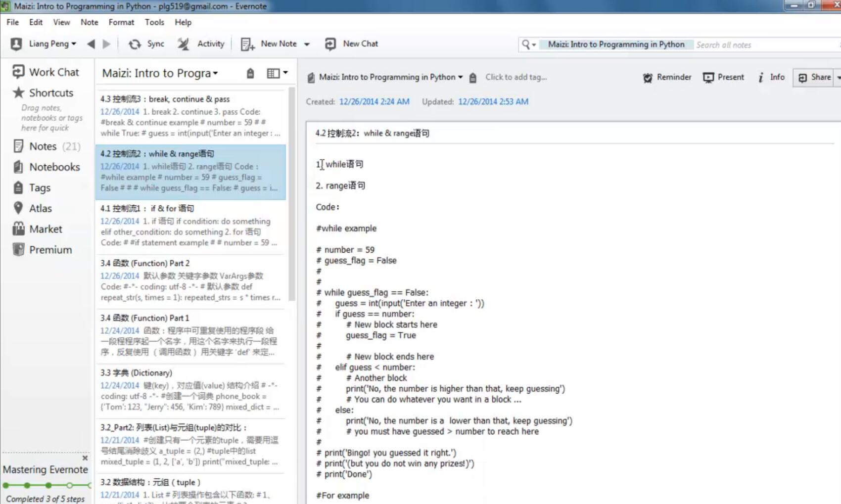
Task: Select note 4.1 if & for
Action: 190,226
